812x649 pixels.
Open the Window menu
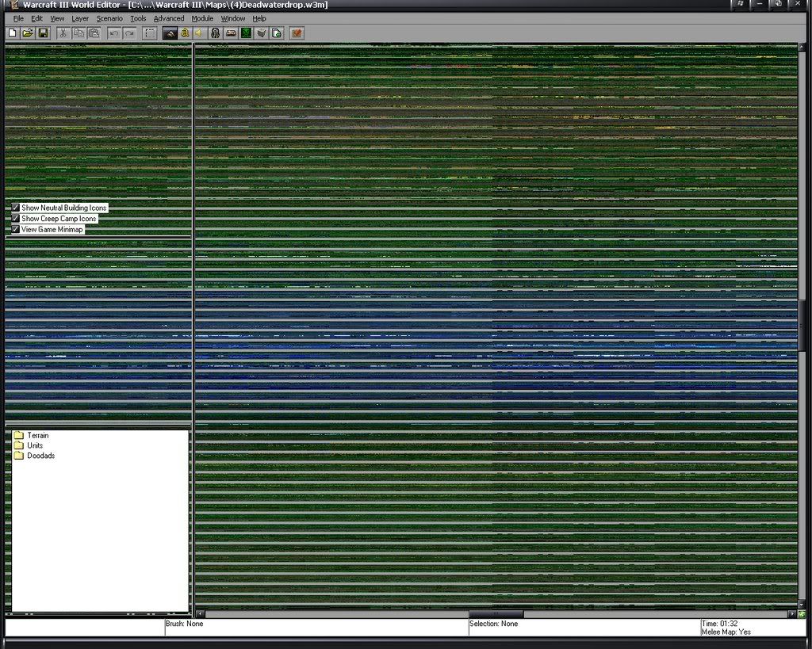[x=233, y=19]
